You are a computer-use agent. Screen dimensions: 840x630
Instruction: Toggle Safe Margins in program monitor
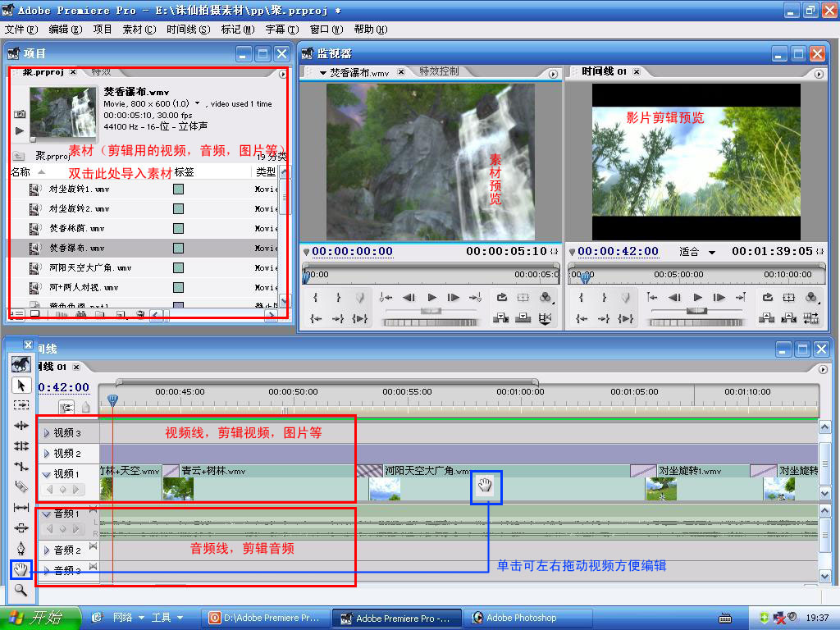coord(788,297)
